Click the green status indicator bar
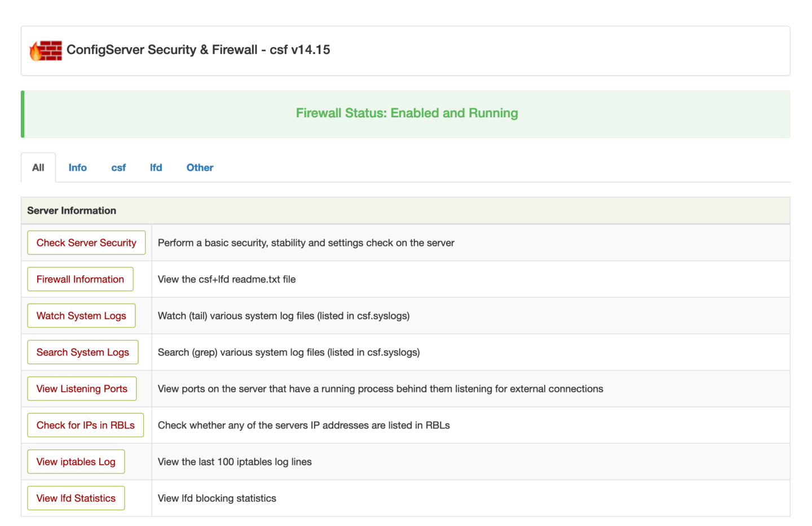Viewport: 812px width, 526px height. pos(23,113)
